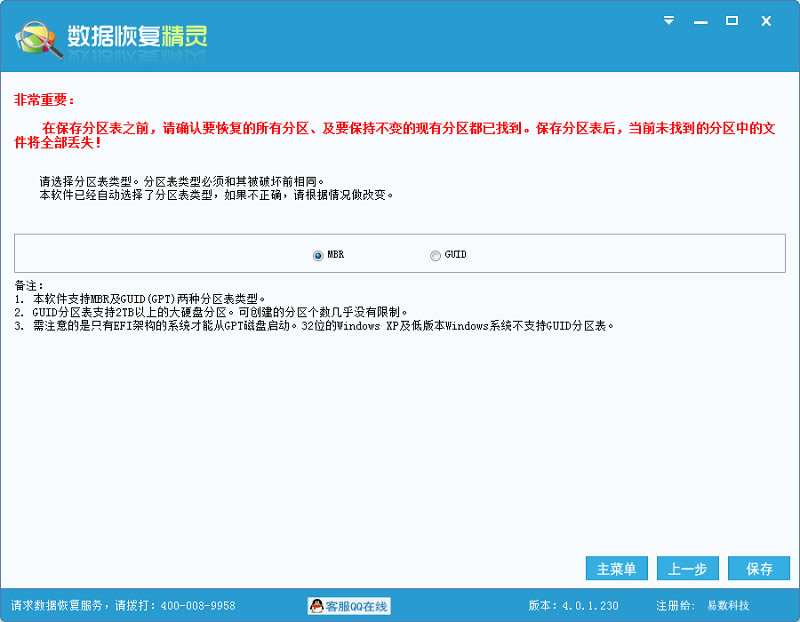Image resolution: width=800 pixels, height=622 pixels.
Task: Click the 数据恢复精灵 magnifier logo icon
Action: click(x=36, y=37)
